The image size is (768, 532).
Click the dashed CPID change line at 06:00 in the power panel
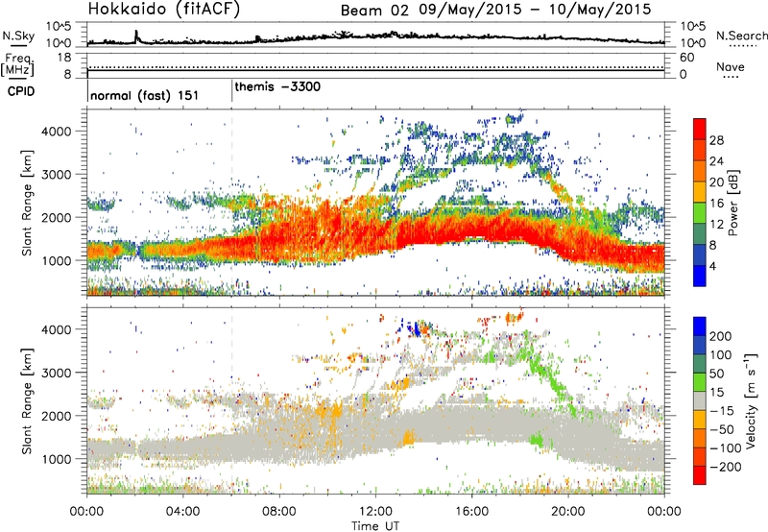[231, 202]
